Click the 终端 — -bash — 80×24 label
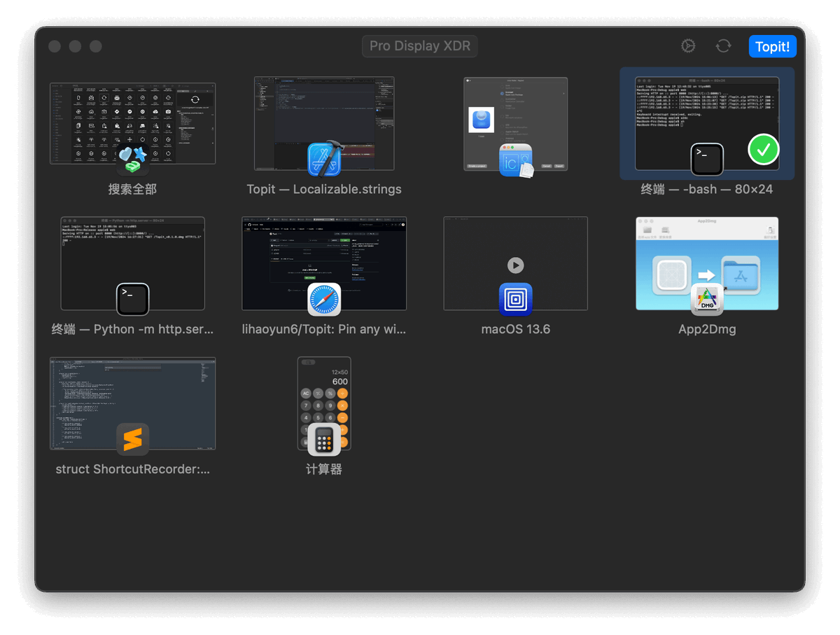Viewport: 840px width, 635px height. [707, 189]
